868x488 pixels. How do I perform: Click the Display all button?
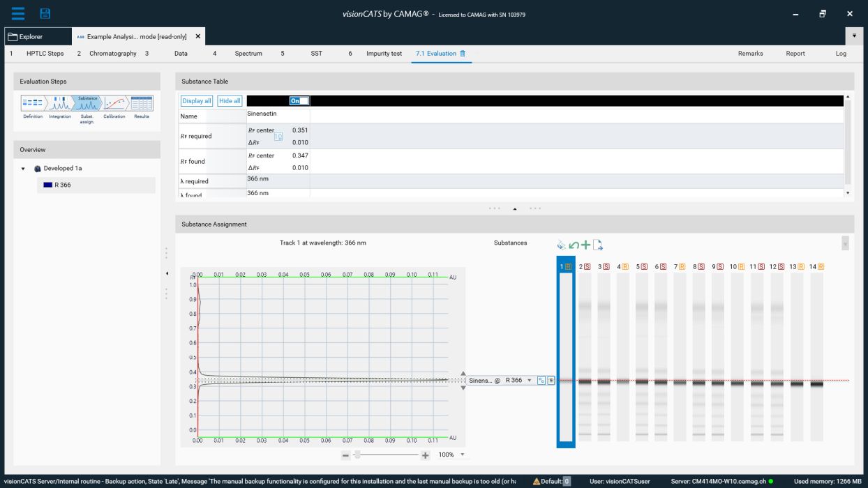(197, 101)
